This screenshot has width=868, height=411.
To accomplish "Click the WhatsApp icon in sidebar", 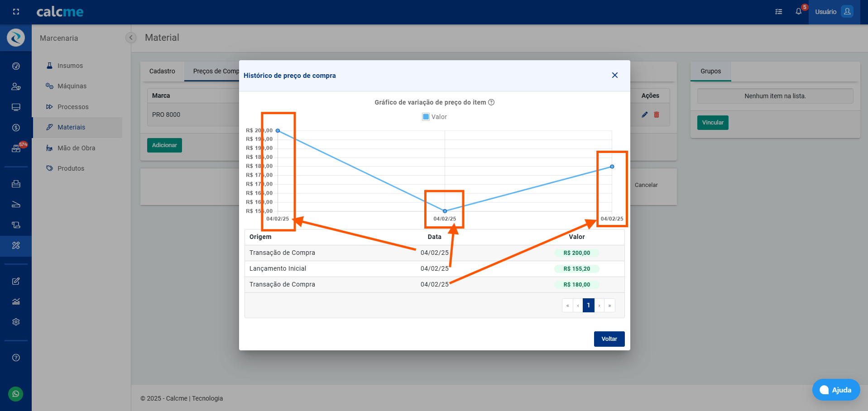I will [16, 394].
